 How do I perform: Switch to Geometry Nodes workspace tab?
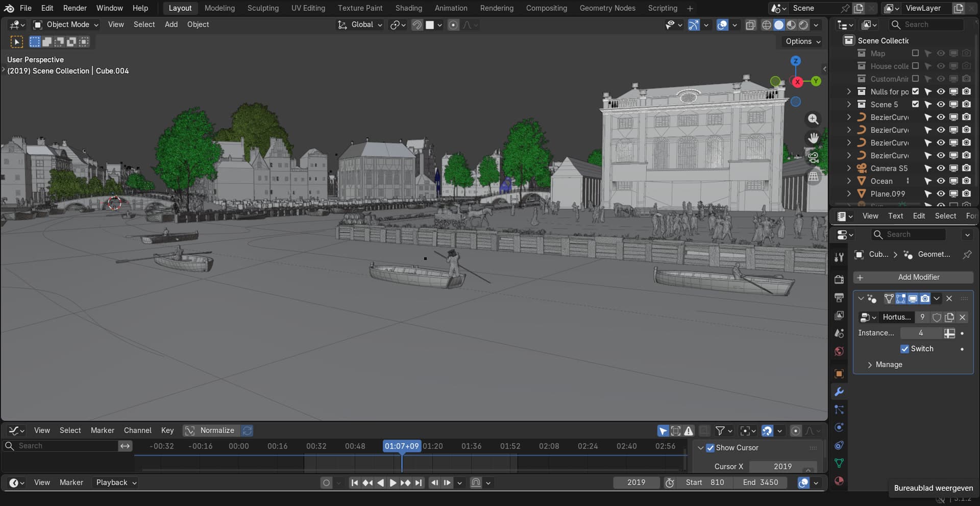tap(607, 8)
